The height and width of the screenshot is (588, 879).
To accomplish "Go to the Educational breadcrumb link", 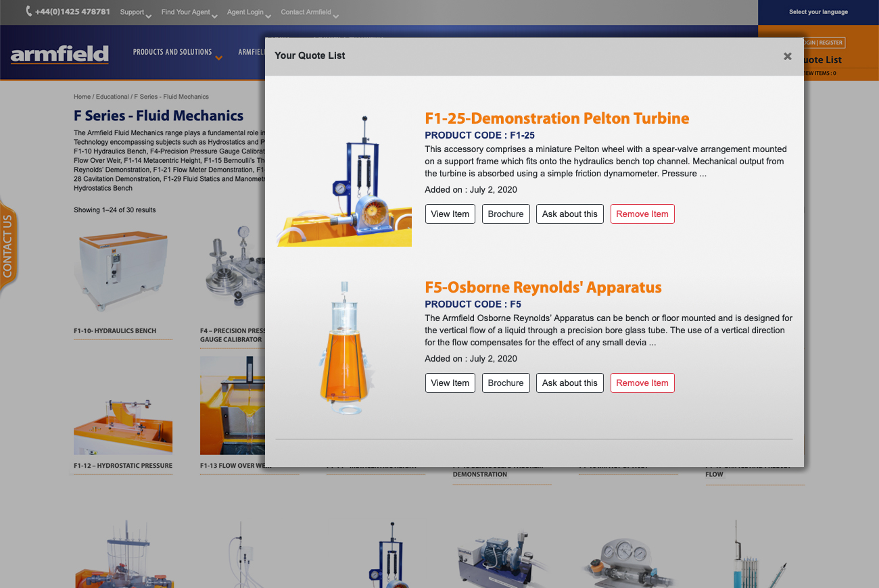I will click(112, 97).
